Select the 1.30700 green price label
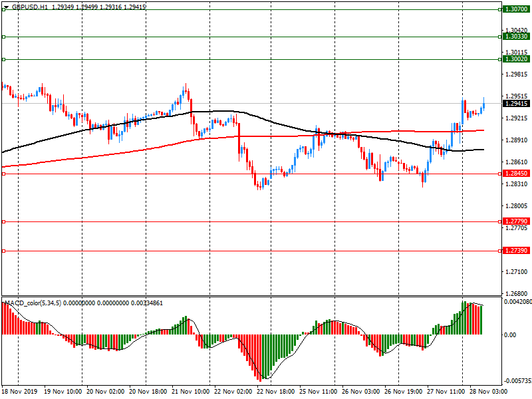 tap(516, 9)
